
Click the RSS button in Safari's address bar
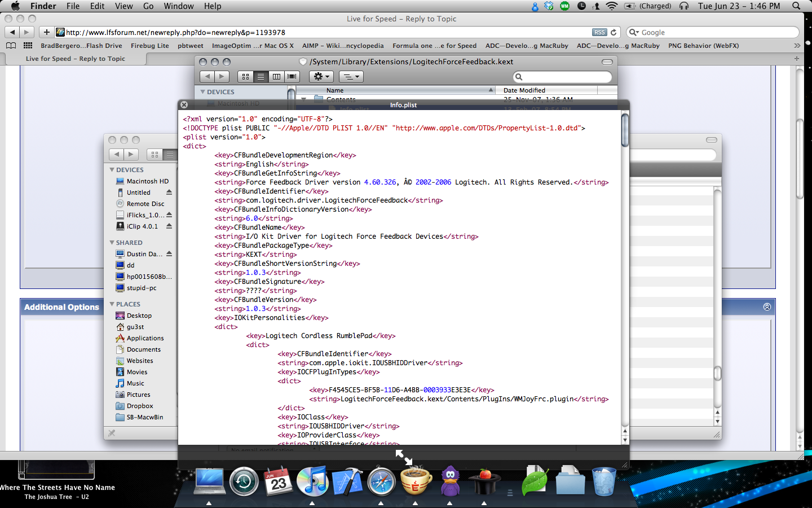599,32
